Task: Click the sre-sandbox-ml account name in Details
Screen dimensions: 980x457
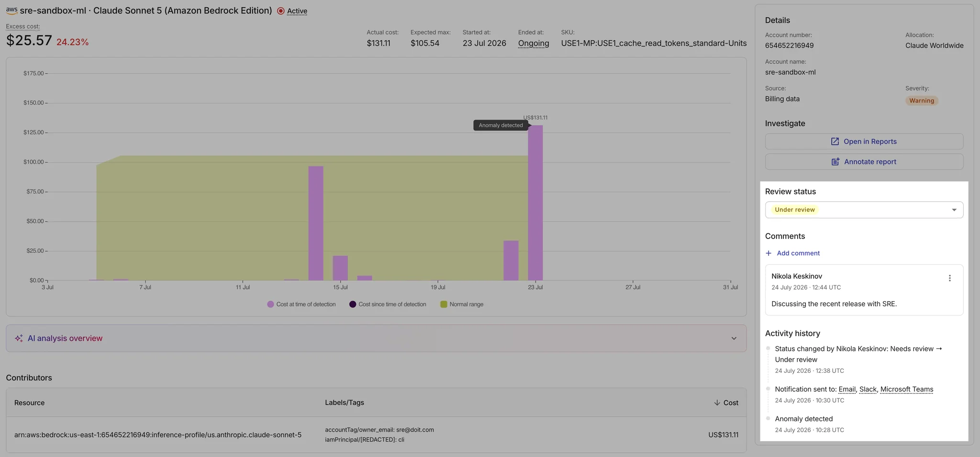Action: pyautogui.click(x=791, y=72)
